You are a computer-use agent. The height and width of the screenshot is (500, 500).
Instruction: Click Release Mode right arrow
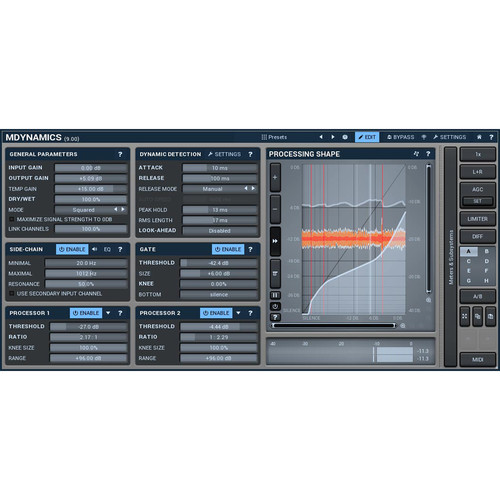click(x=253, y=189)
